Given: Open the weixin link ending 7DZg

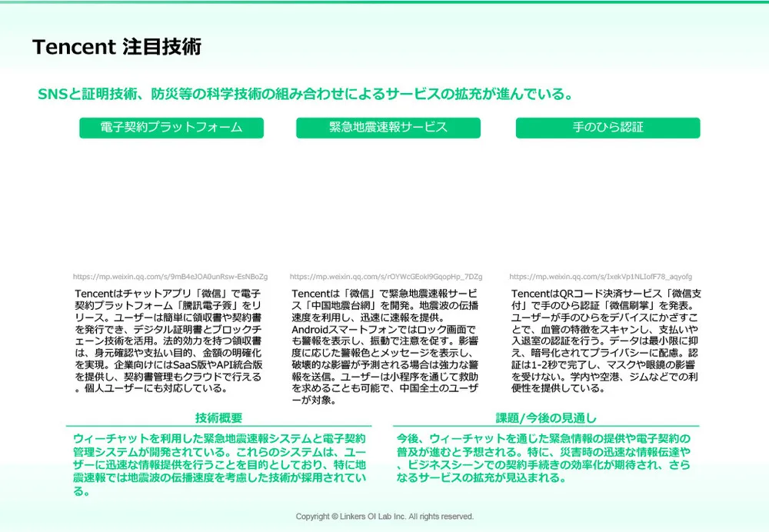Looking at the screenshot, I should pos(386,277).
